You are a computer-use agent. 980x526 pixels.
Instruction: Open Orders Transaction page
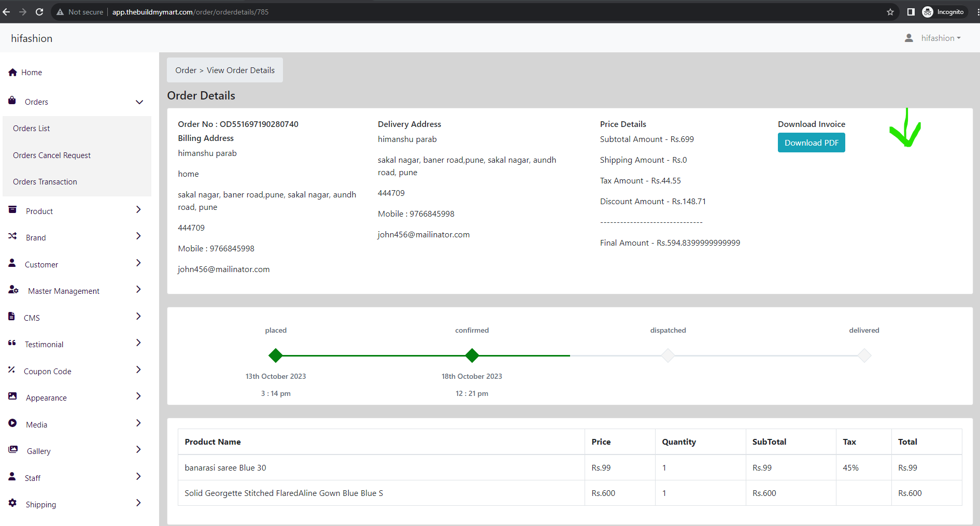(45, 182)
